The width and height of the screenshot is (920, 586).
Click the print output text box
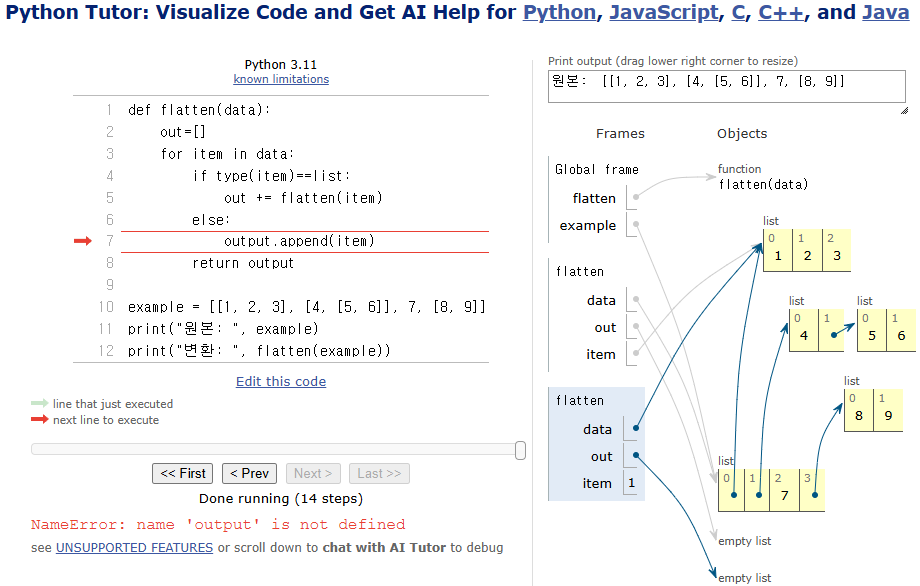(x=726, y=86)
